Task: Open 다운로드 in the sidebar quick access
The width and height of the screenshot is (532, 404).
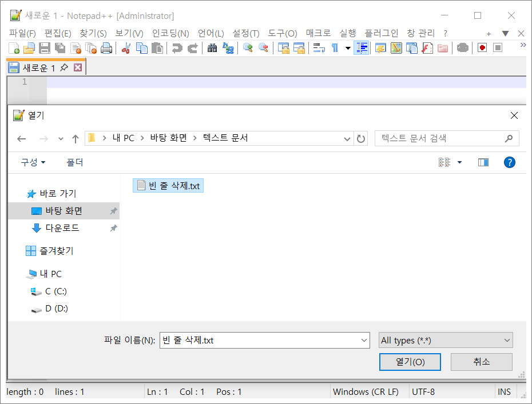Action: coord(61,228)
